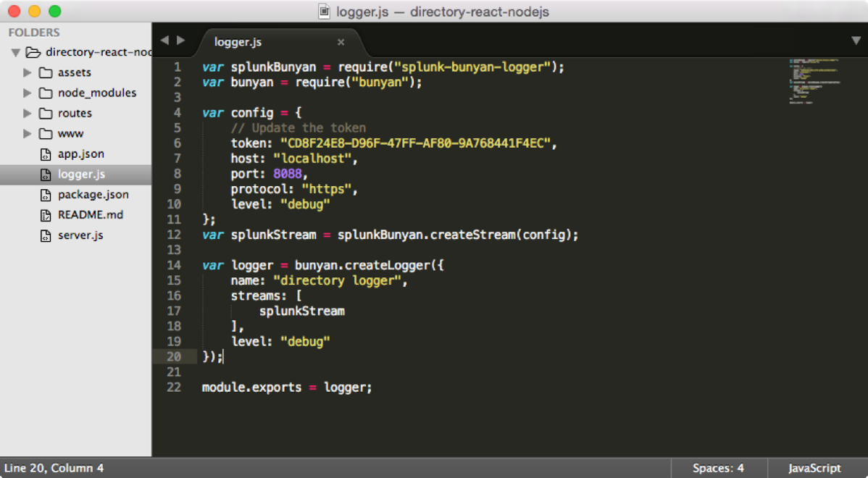Click line number 1 in gutter

point(177,67)
